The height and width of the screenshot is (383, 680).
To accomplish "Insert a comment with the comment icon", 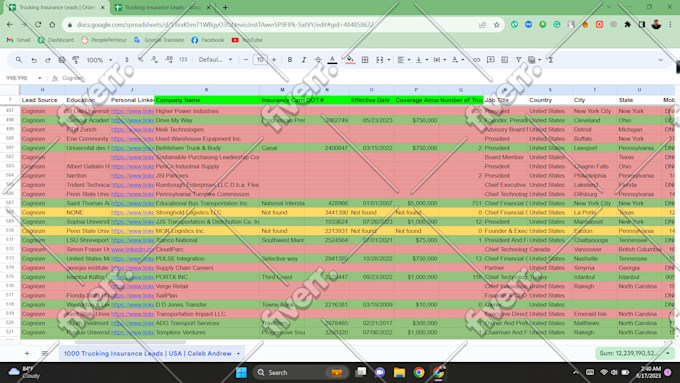I will [490, 60].
